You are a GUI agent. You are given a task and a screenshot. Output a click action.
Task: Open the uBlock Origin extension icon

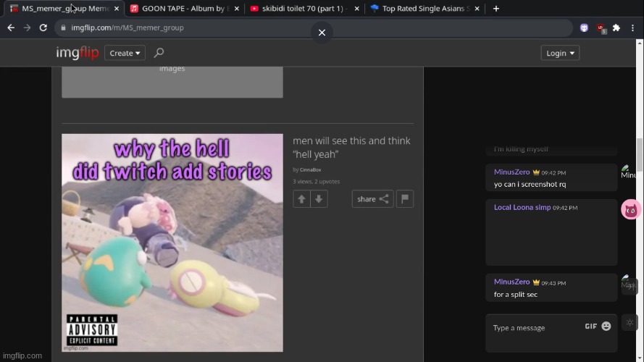point(601,28)
